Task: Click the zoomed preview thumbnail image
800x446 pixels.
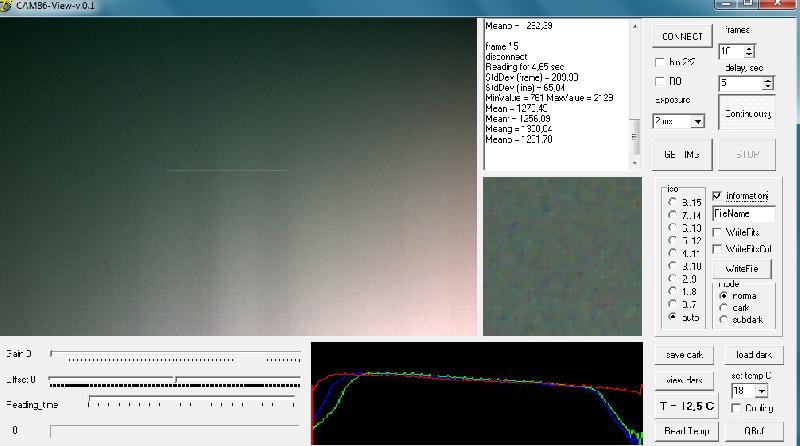Action: tap(562, 257)
